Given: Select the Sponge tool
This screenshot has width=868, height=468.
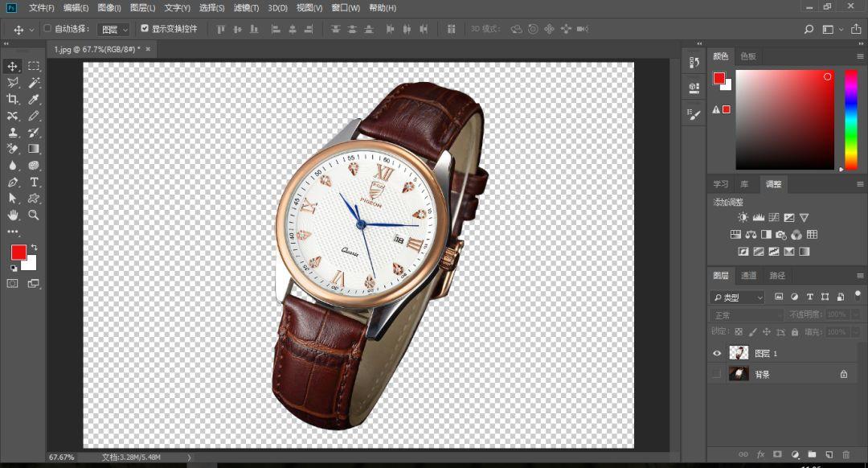Looking at the screenshot, I should click(34, 165).
